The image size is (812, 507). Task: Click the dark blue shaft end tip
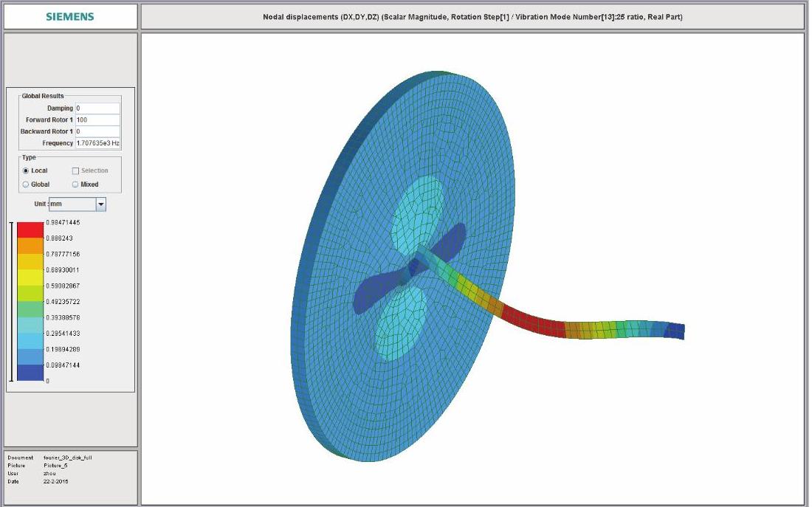click(x=675, y=331)
